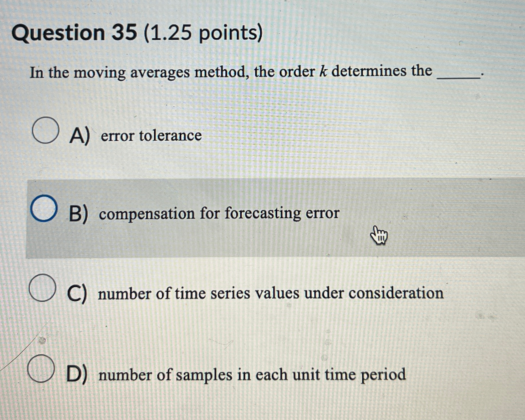
Task: Select the radio button for option A
Action: (x=46, y=129)
